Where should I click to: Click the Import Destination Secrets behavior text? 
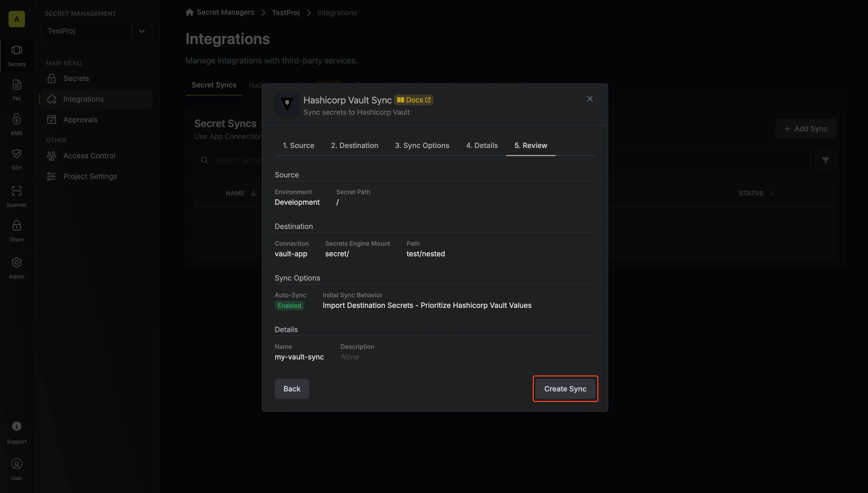click(427, 305)
